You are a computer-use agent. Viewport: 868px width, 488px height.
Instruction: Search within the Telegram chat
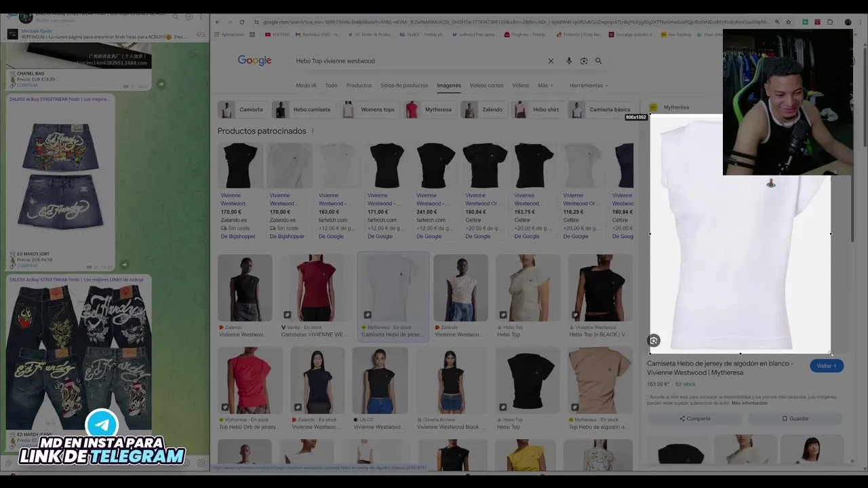pos(175,16)
